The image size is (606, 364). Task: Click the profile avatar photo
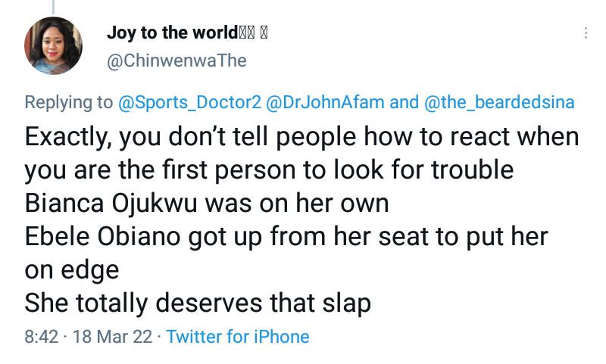[x=54, y=46]
